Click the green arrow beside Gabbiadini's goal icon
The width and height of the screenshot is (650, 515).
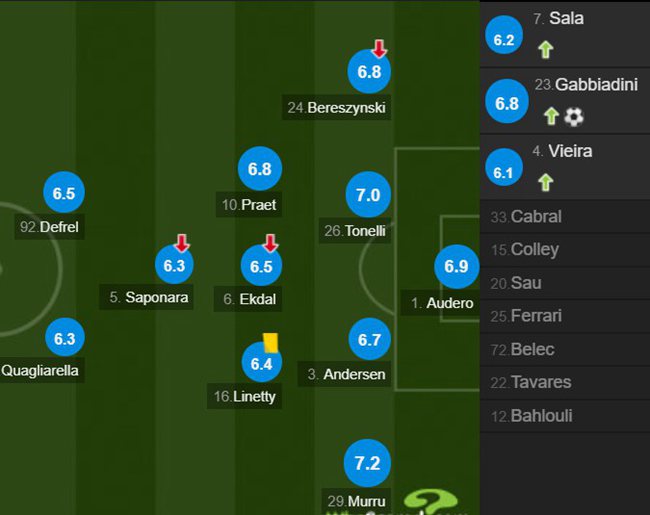(x=550, y=117)
